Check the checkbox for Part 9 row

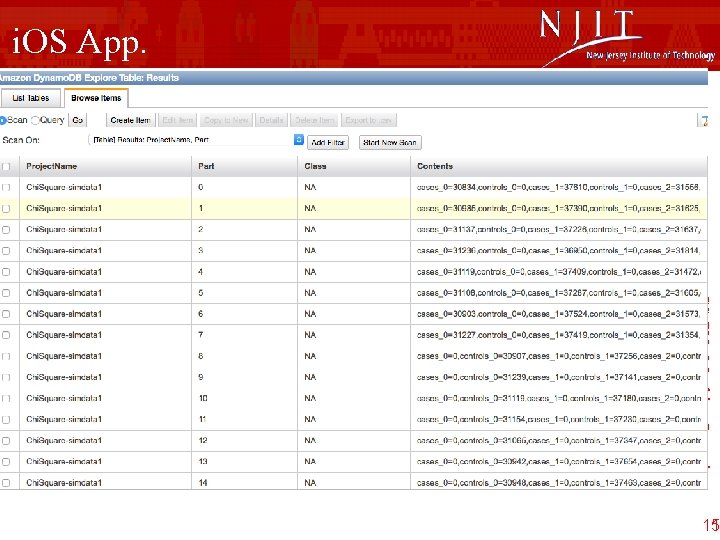click(6, 377)
